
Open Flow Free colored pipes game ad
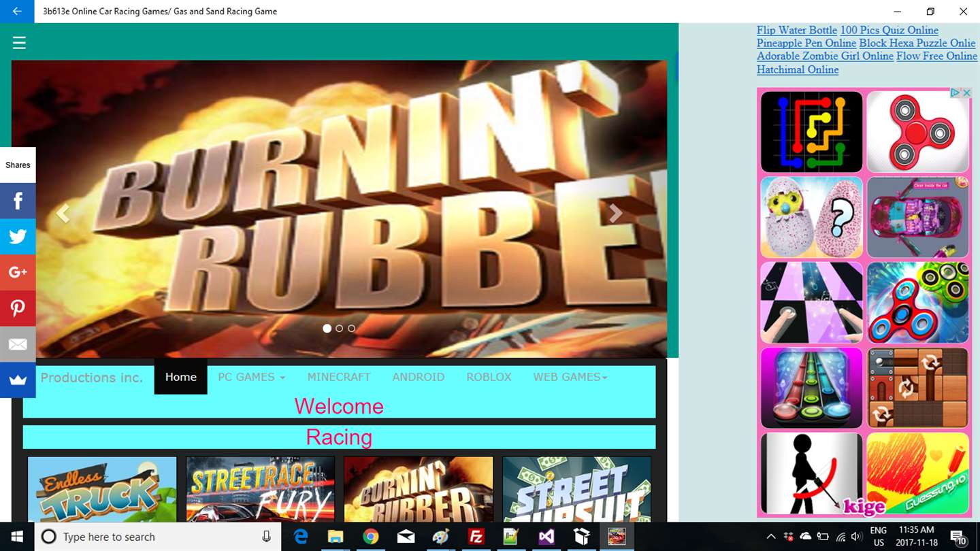coord(811,132)
